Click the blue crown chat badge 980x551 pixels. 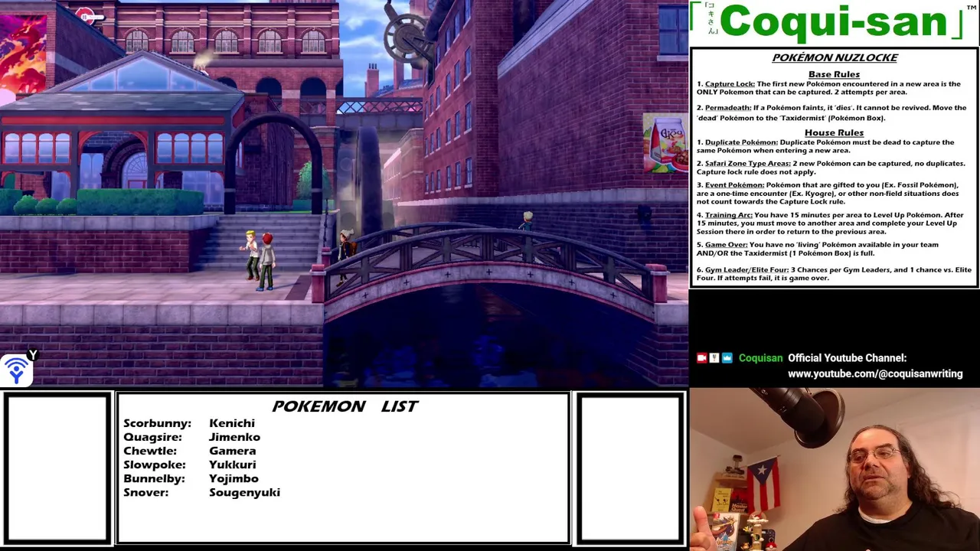[727, 358]
